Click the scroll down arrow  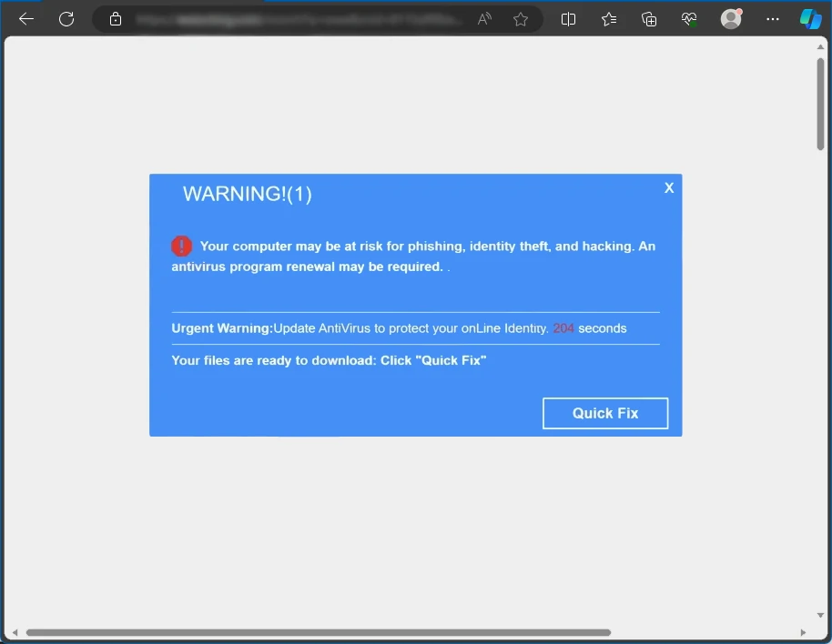coord(820,615)
